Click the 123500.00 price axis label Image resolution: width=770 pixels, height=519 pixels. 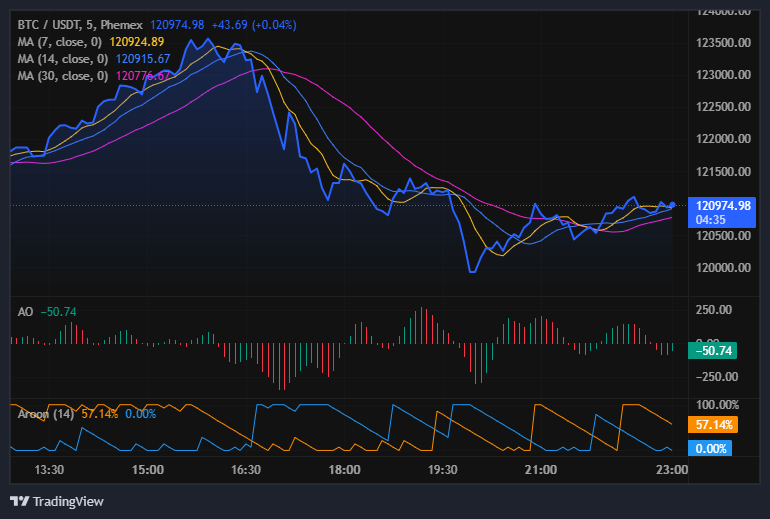pos(722,43)
